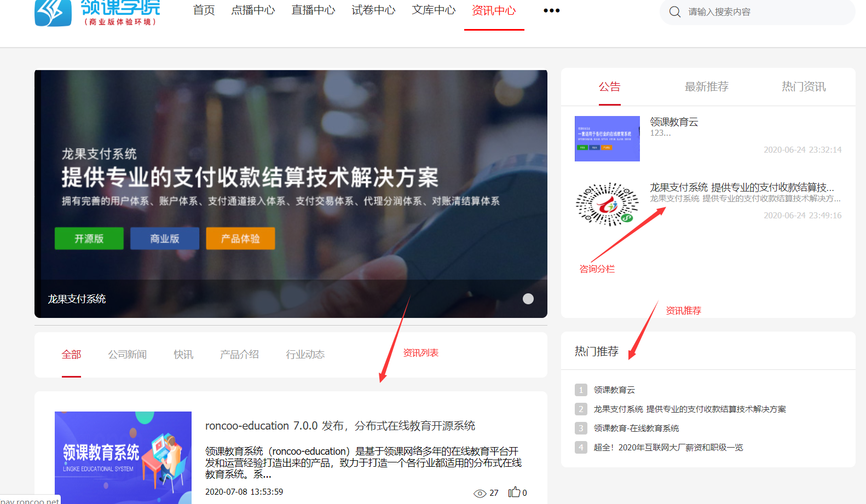Click the green 开源版 button
This screenshot has height=504, width=866.
pos(89,239)
